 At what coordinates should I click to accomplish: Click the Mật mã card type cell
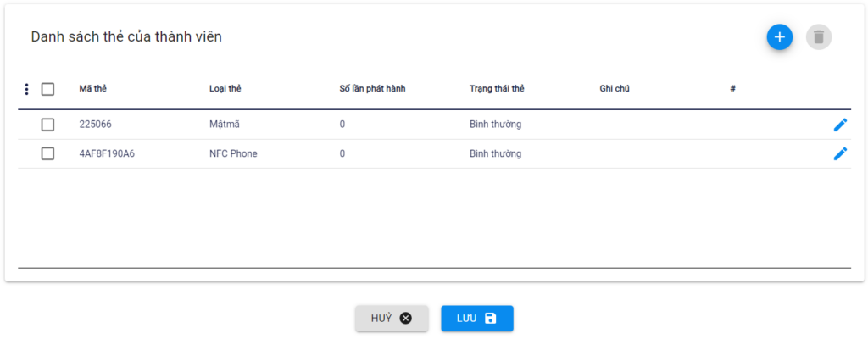[225, 125]
